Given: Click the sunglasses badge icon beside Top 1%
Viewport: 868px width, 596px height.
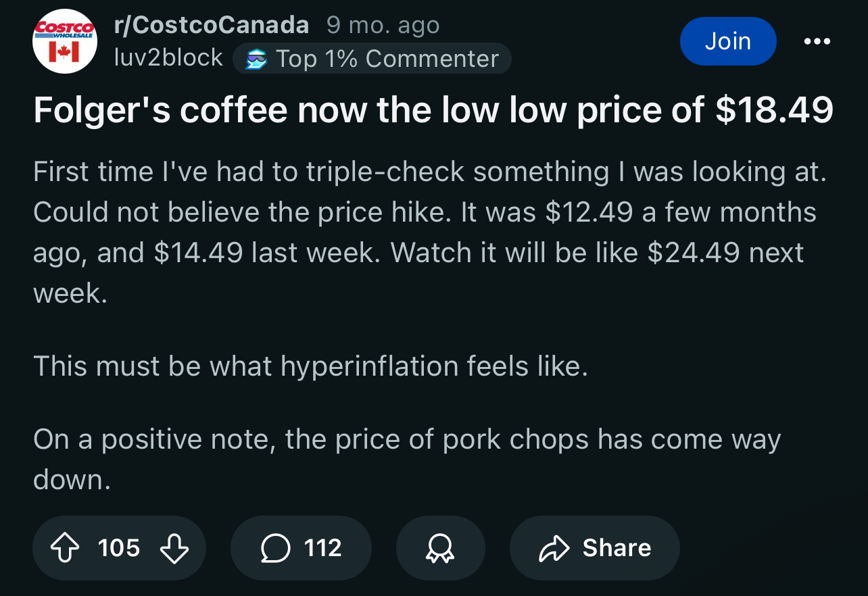Looking at the screenshot, I should (x=256, y=59).
